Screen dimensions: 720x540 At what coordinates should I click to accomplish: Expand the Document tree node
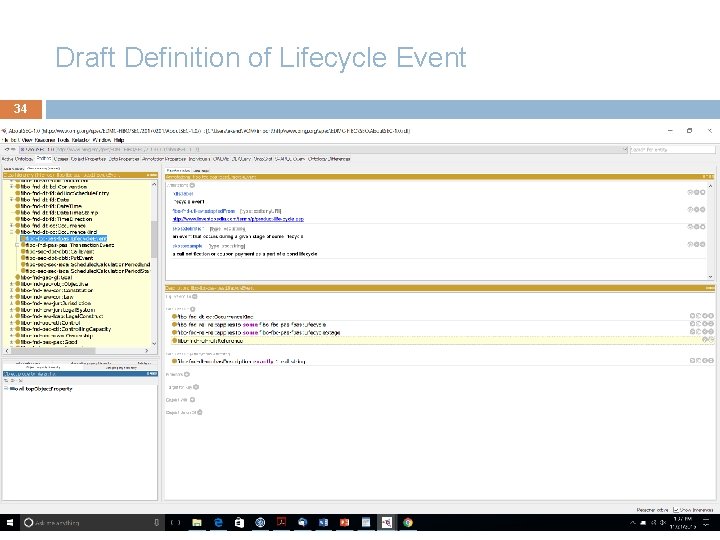11,225
